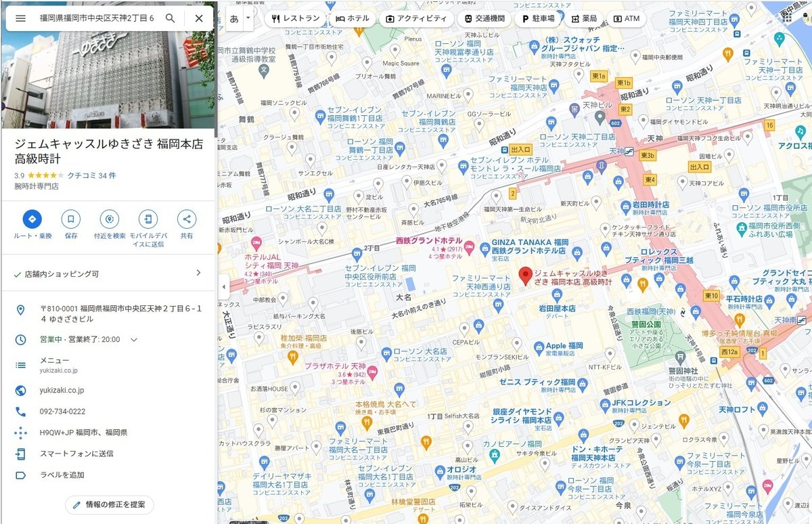Click the search magnifier icon
The image size is (812, 524).
tap(171, 18)
